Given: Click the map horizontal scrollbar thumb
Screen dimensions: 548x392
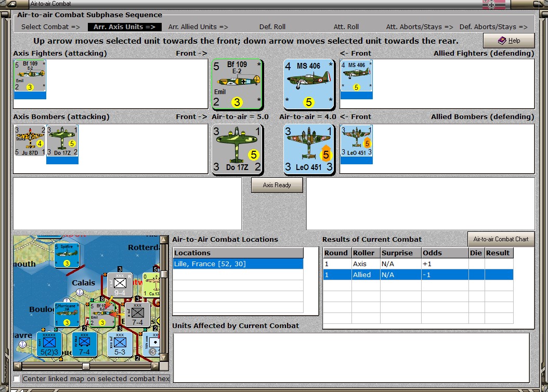Looking at the screenshot, I should pos(86,366).
